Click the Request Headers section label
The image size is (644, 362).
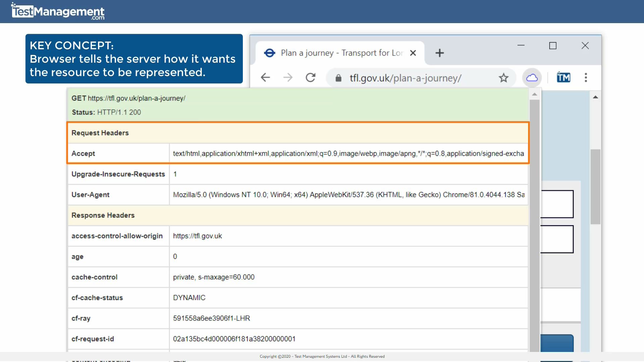coord(100,133)
